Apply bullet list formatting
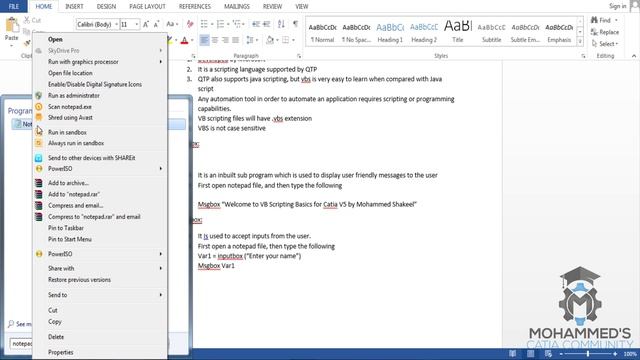Image resolution: width=640 pixels, height=360 pixels. tap(205, 24)
